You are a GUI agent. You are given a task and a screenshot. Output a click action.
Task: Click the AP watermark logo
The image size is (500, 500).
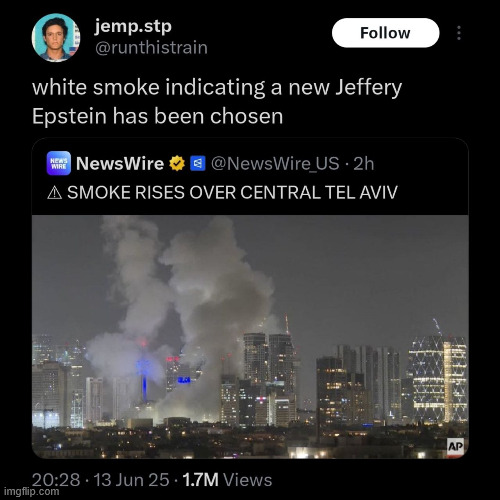pos(455,446)
